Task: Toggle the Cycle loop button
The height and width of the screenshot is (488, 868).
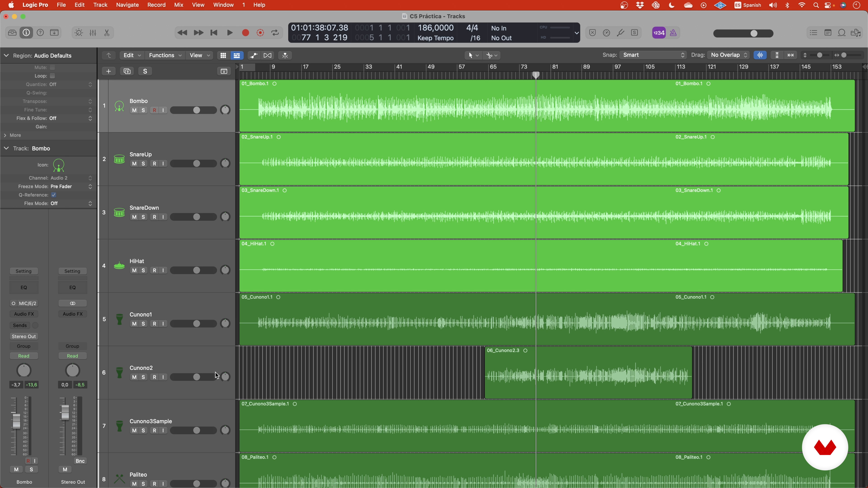Action: 275,33
